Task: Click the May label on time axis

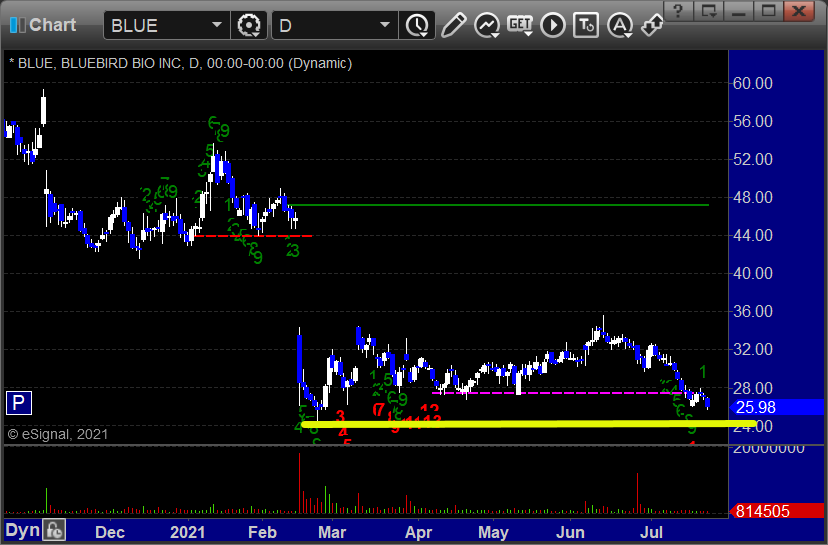Action: tap(493, 532)
